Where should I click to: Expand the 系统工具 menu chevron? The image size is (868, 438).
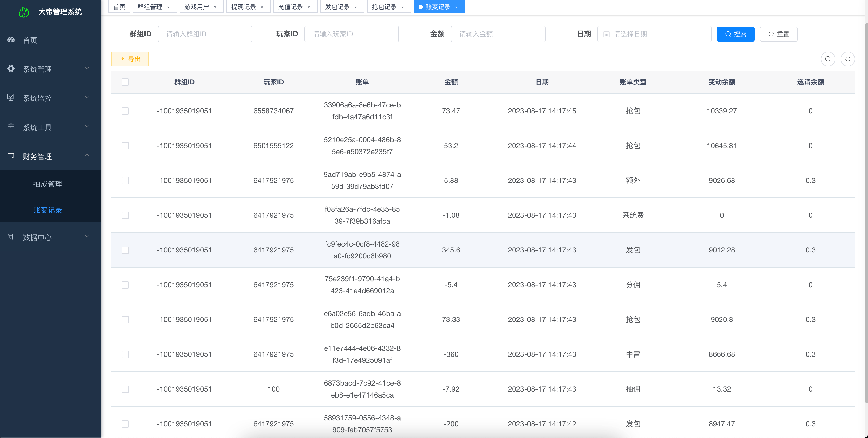[x=87, y=126]
